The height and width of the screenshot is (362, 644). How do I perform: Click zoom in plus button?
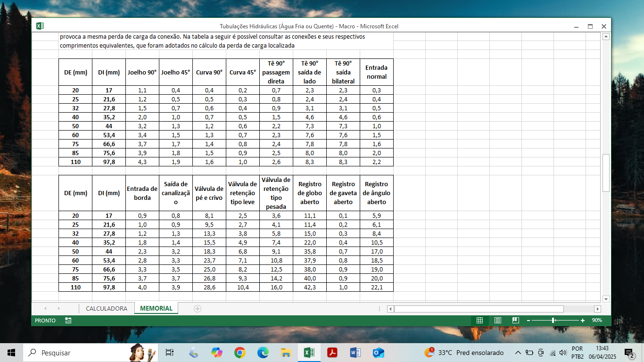coord(583,321)
